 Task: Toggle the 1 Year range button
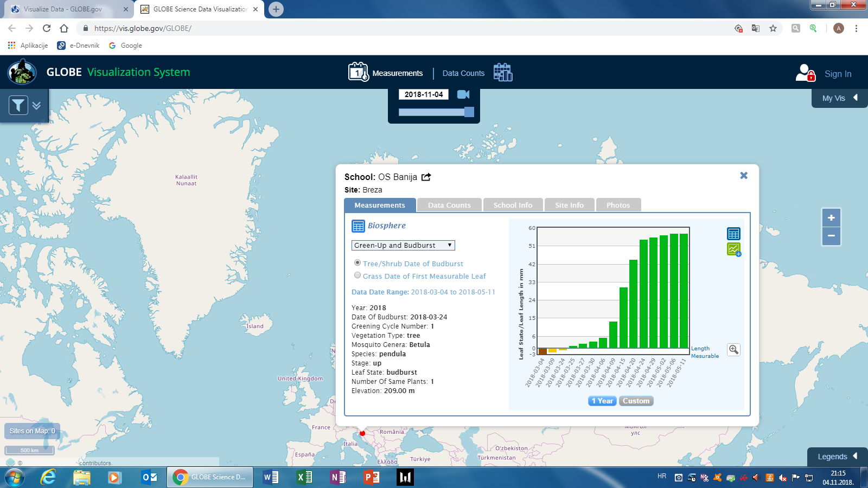click(x=602, y=401)
